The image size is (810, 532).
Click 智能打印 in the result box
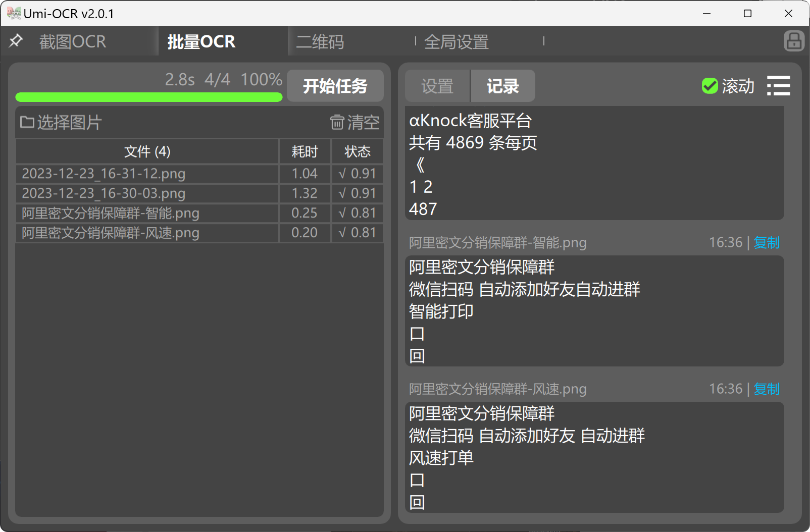tap(441, 311)
